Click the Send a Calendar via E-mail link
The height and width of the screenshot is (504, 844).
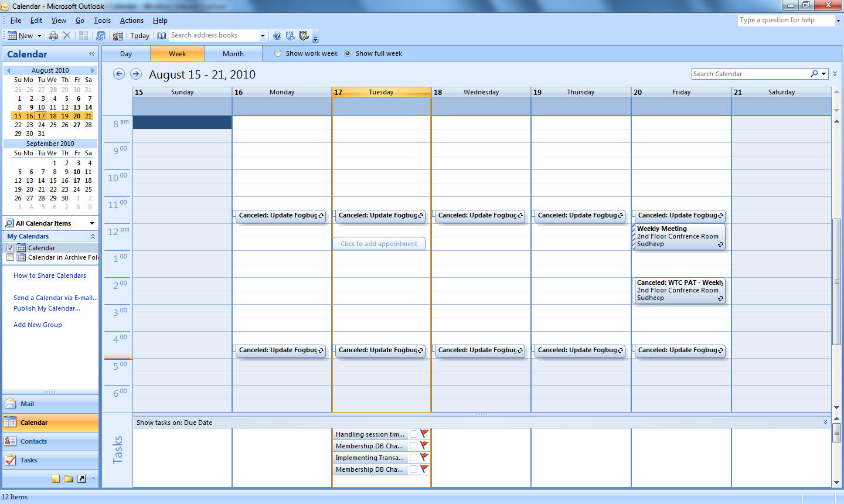(56, 298)
